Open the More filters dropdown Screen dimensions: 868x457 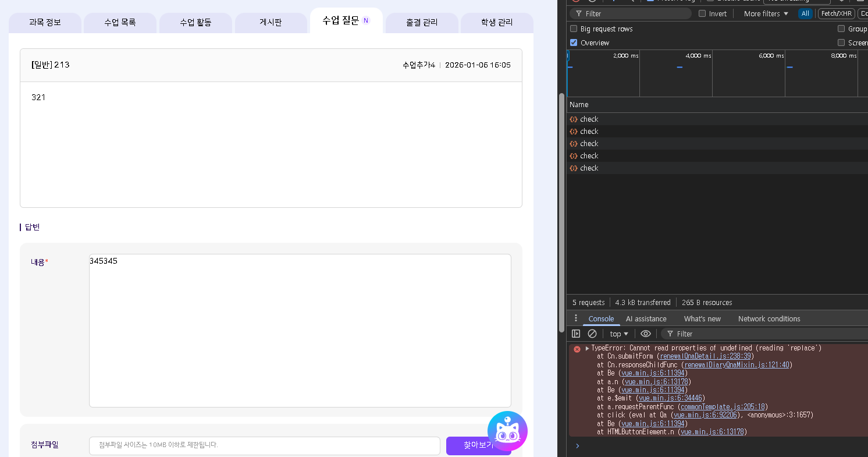pyautogui.click(x=766, y=13)
